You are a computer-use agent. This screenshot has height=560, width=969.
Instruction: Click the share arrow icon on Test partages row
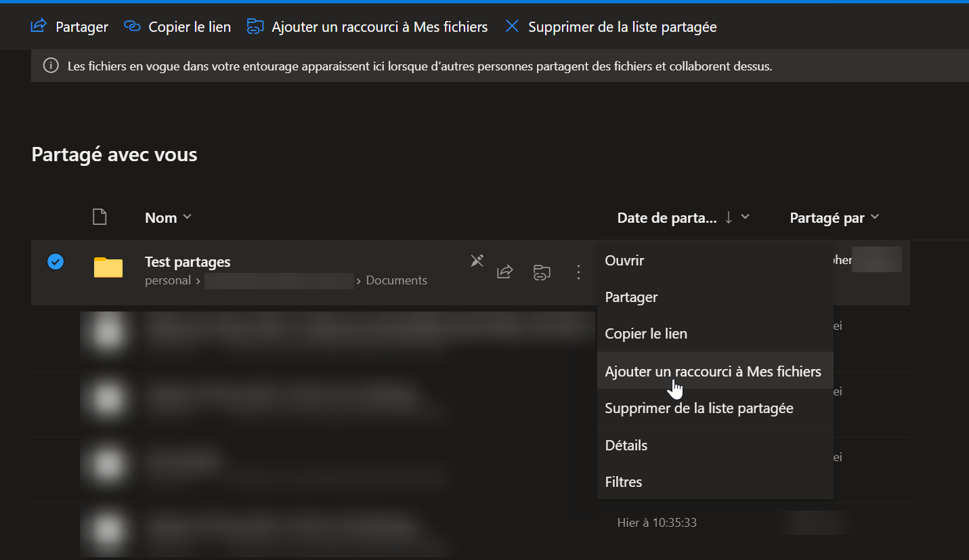pyautogui.click(x=504, y=272)
